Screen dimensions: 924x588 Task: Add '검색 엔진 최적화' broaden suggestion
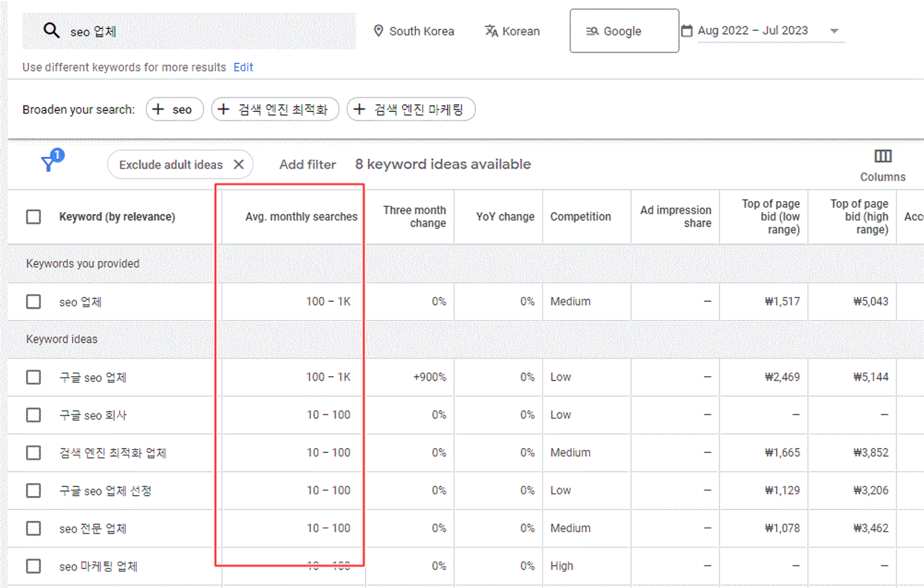[275, 109]
